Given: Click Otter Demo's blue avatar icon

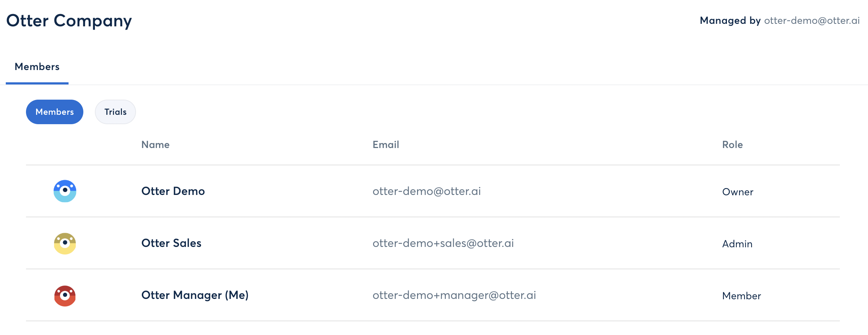Looking at the screenshot, I should [65, 191].
